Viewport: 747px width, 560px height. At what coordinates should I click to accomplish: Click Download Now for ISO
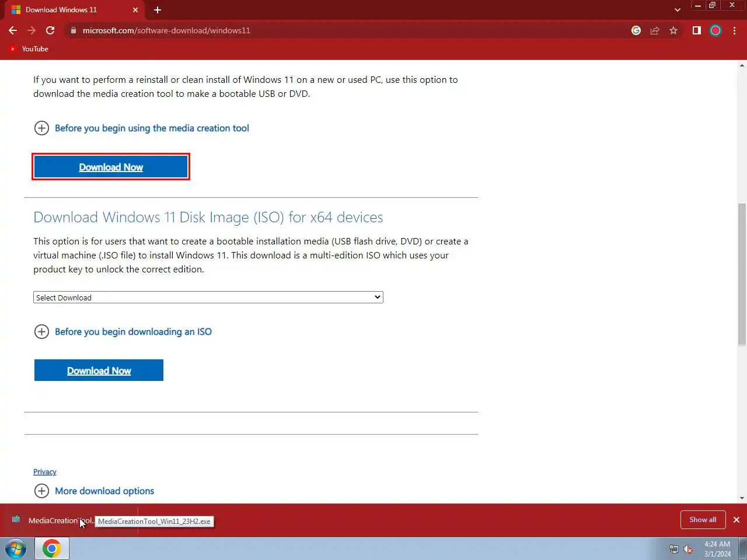tap(99, 370)
